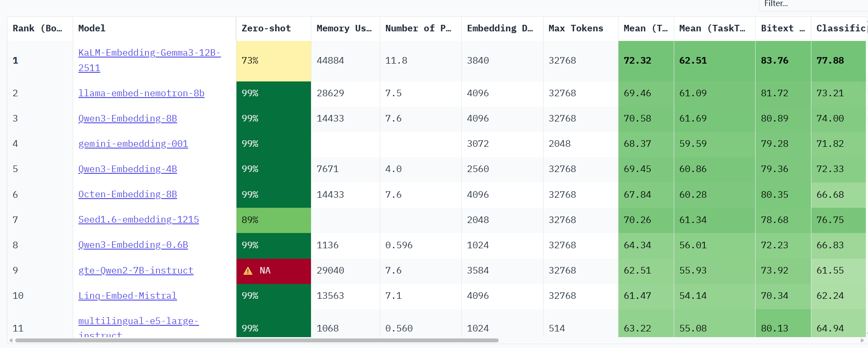This screenshot has width=868, height=348.
Task: Sort by the Zero-shot column header
Action: 266,28
